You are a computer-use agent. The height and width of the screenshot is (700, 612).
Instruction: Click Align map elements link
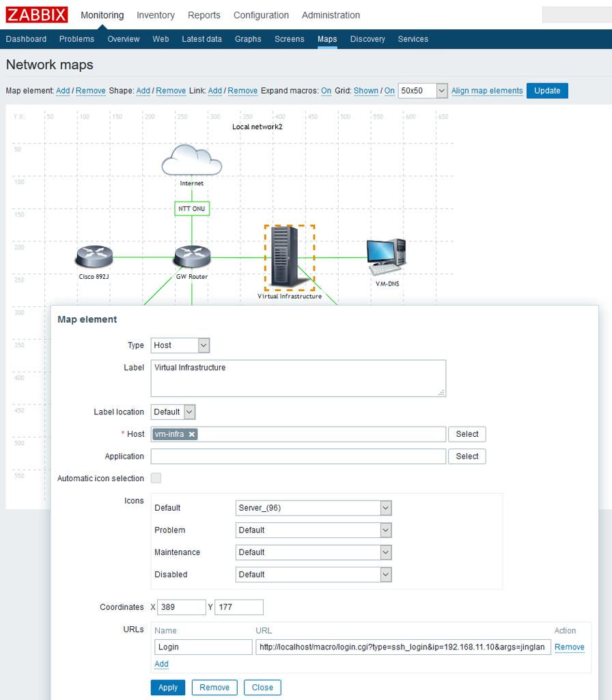click(486, 91)
